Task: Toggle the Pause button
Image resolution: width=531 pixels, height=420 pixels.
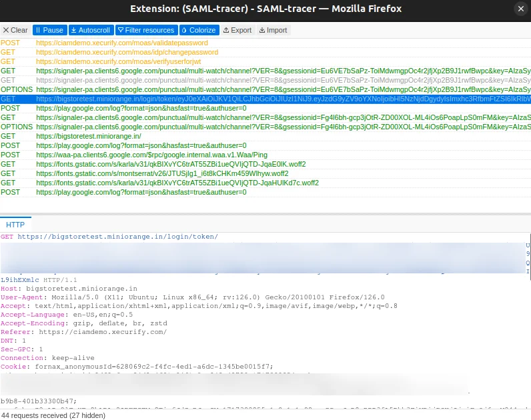Action: pos(50,30)
